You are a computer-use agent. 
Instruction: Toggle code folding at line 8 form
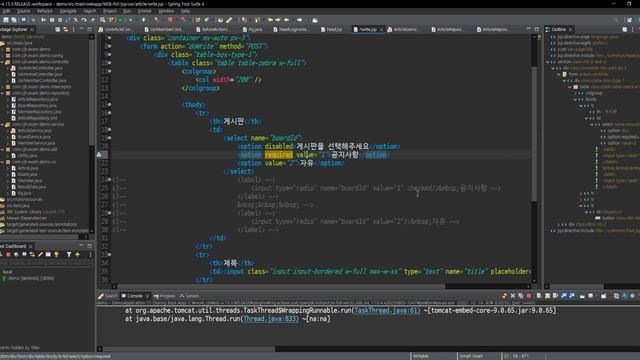[109, 46]
